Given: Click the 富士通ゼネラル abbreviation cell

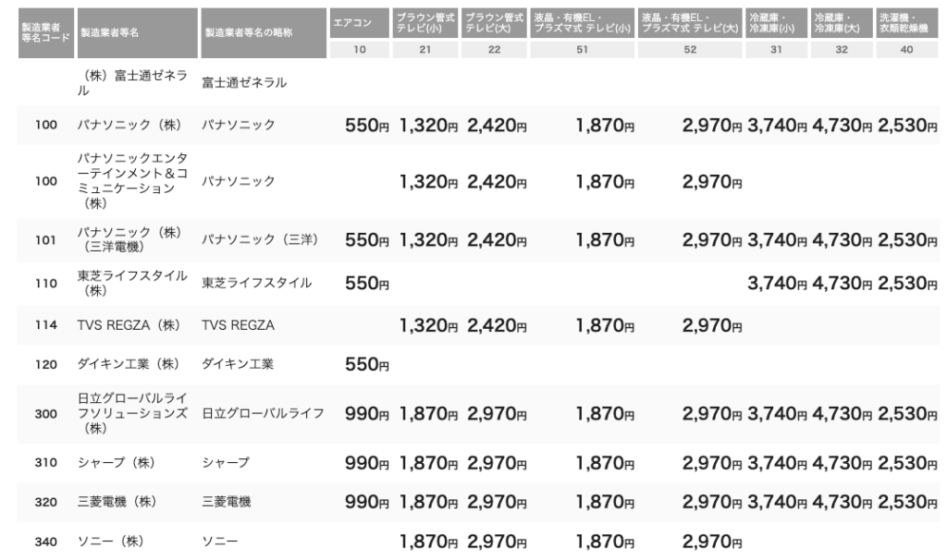Looking at the screenshot, I should pyautogui.click(x=244, y=83).
